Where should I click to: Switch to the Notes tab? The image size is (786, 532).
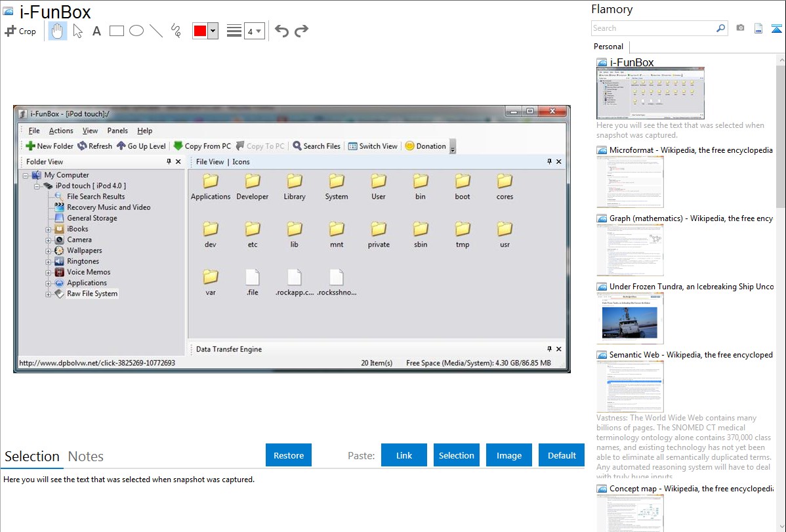86,457
